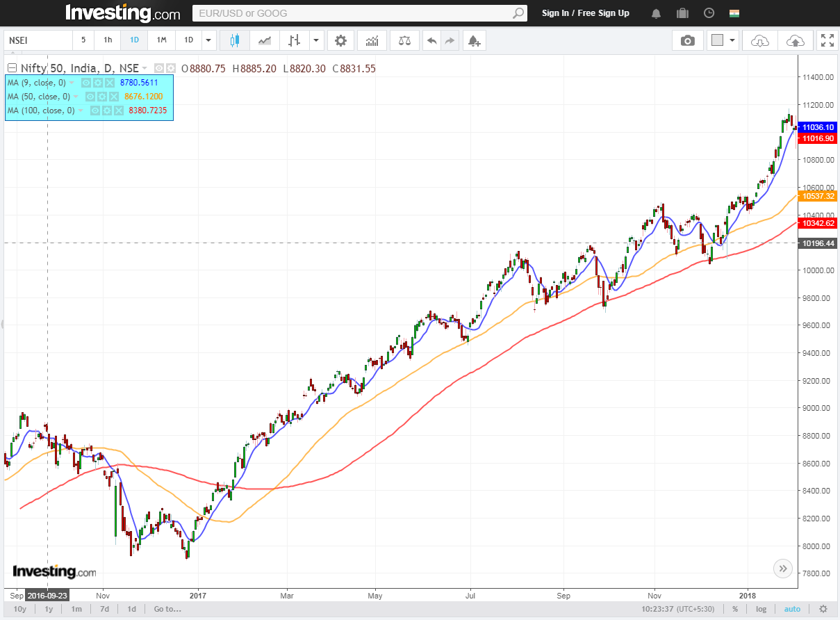The height and width of the screenshot is (620, 840).
Task: Open the chart type dropdown arrow
Action: pyautogui.click(x=317, y=40)
